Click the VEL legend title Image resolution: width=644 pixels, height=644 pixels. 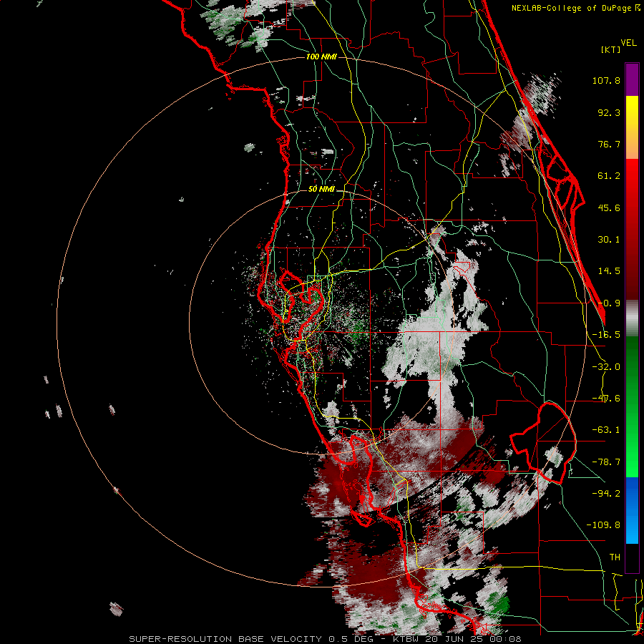pos(629,43)
